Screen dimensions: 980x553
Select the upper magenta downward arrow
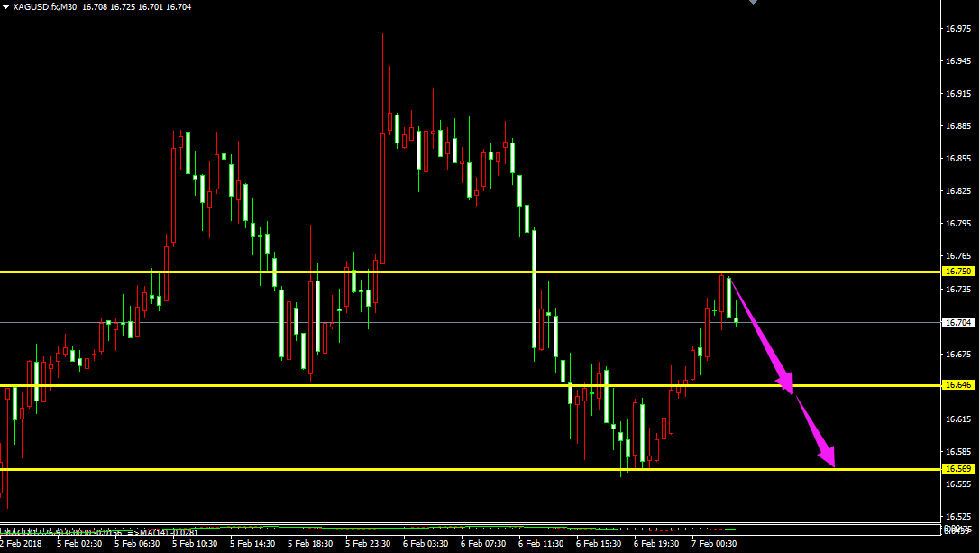[760, 335]
